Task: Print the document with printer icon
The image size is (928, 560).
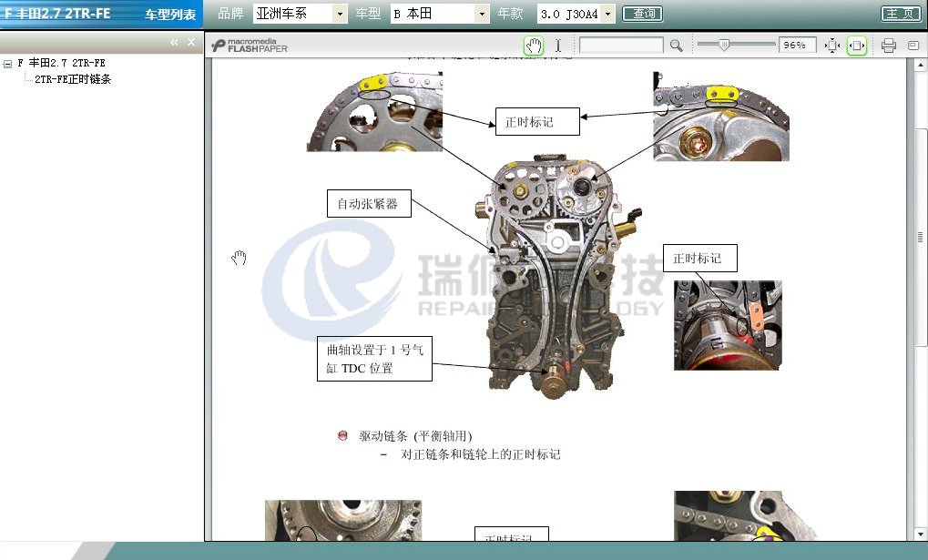Action: [889, 46]
